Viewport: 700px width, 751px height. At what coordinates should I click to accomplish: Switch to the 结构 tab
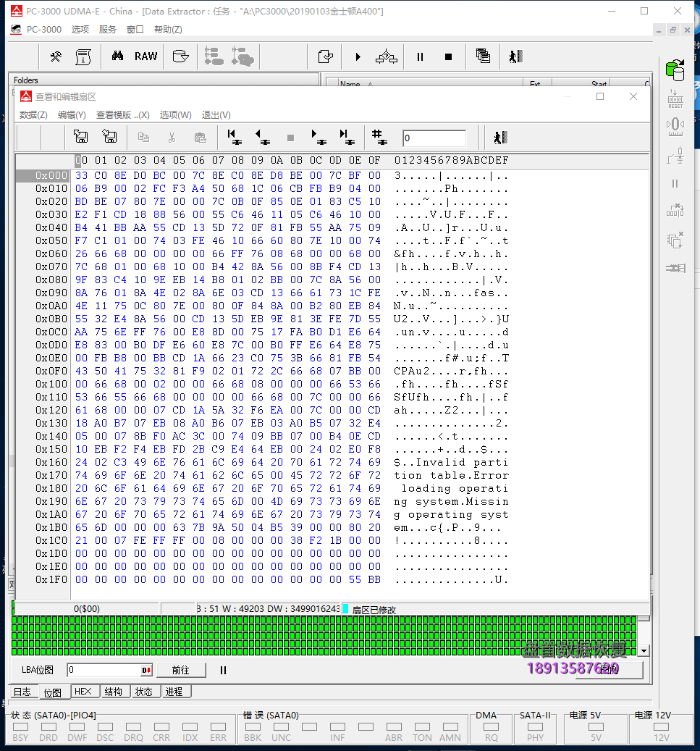[114, 692]
